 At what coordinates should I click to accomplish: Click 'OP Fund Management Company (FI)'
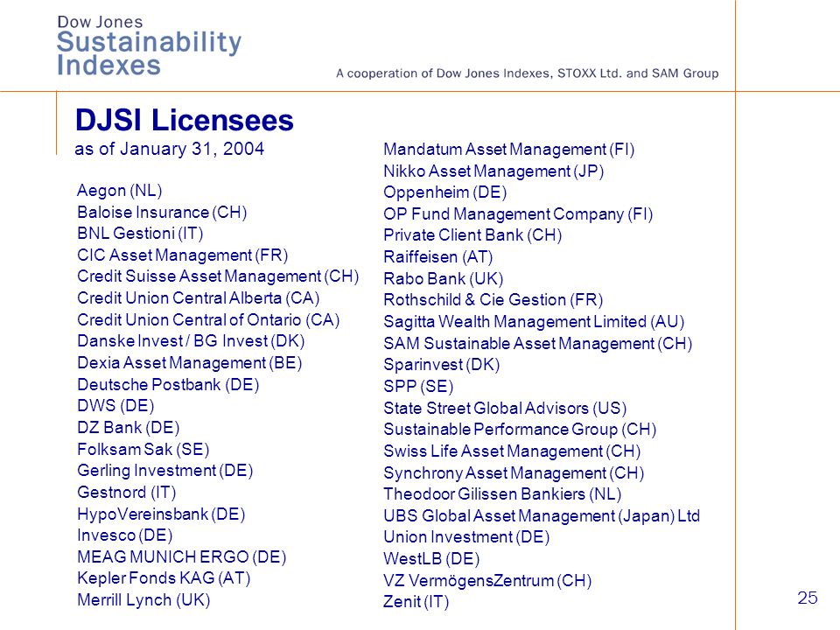click(x=518, y=214)
